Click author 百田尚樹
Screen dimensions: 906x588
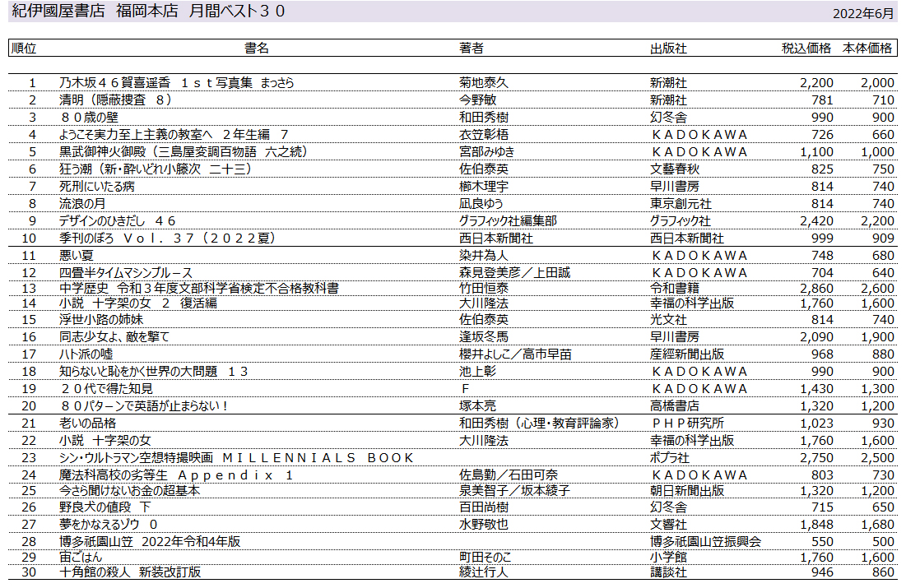point(484,507)
